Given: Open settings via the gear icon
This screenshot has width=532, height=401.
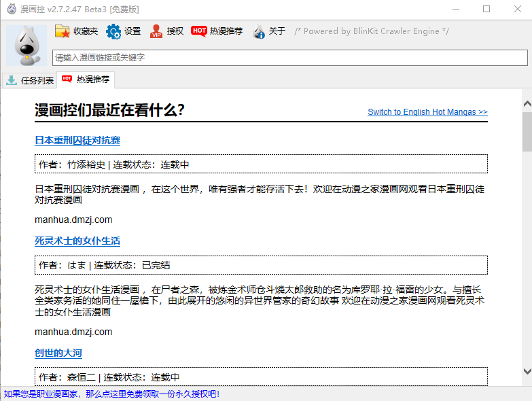Looking at the screenshot, I should pos(113,31).
